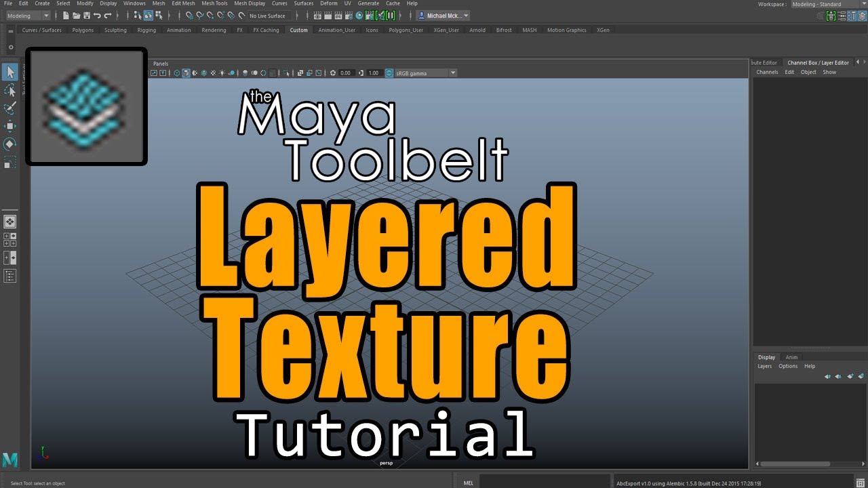Toggle Select by component type mode
Screen dimensions: 868x488
point(159,16)
